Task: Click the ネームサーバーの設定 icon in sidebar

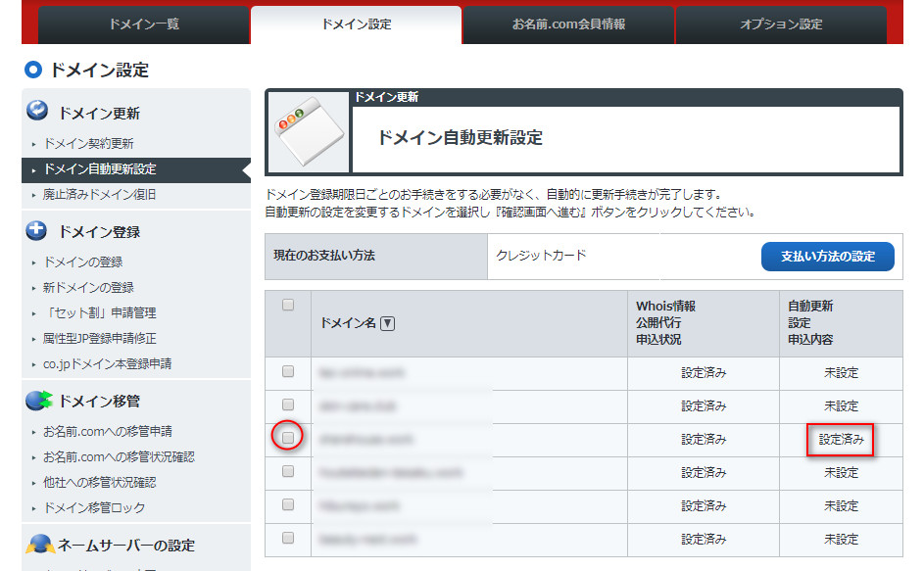Action: [39, 545]
